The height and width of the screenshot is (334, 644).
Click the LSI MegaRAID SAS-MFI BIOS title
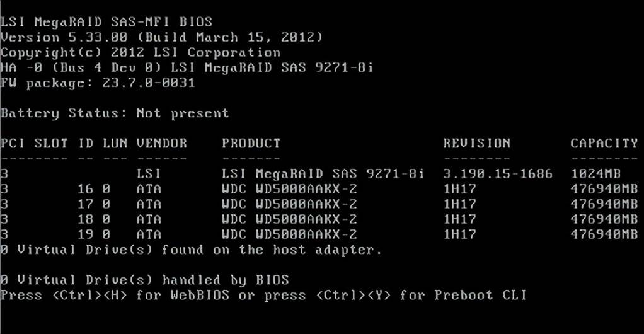tap(106, 22)
